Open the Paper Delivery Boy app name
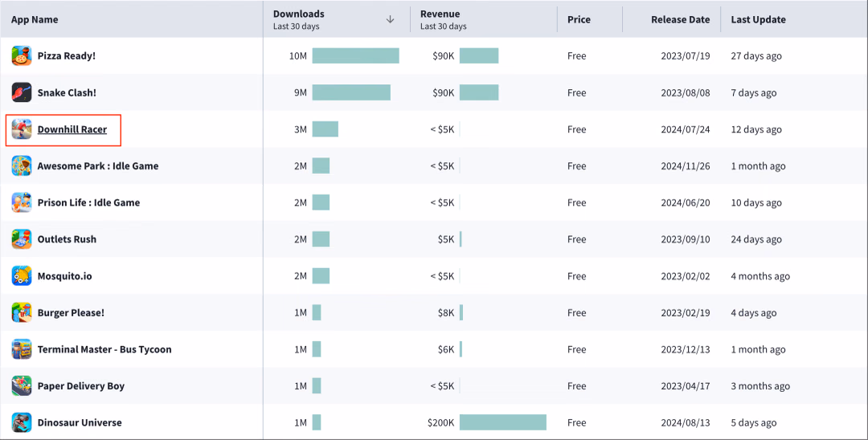Image resolution: width=868 pixels, height=440 pixels. [81, 386]
